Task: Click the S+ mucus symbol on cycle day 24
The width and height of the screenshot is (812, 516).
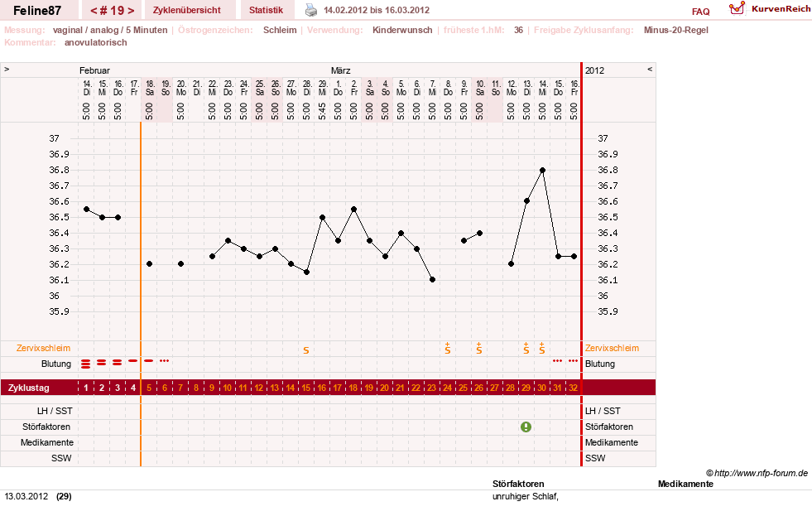Action: (448, 348)
